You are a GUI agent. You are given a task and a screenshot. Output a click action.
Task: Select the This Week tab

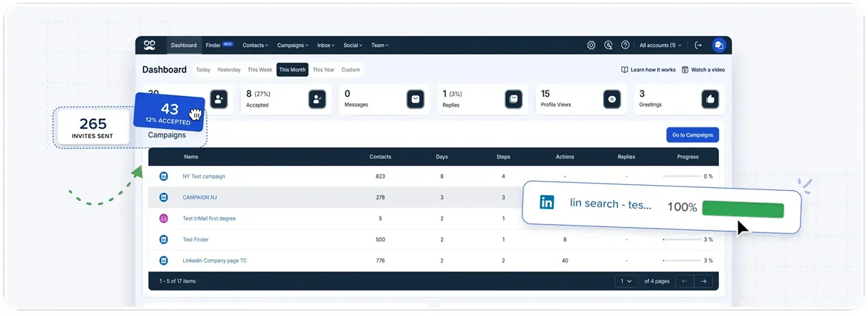click(260, 70)
